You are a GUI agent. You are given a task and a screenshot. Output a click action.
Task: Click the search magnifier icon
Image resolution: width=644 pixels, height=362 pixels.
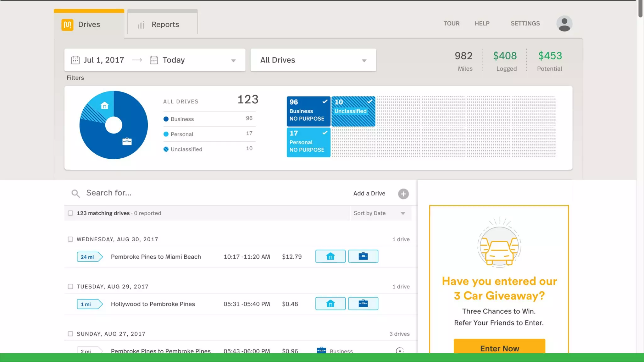pyautogui.click(x=75, y=193)
